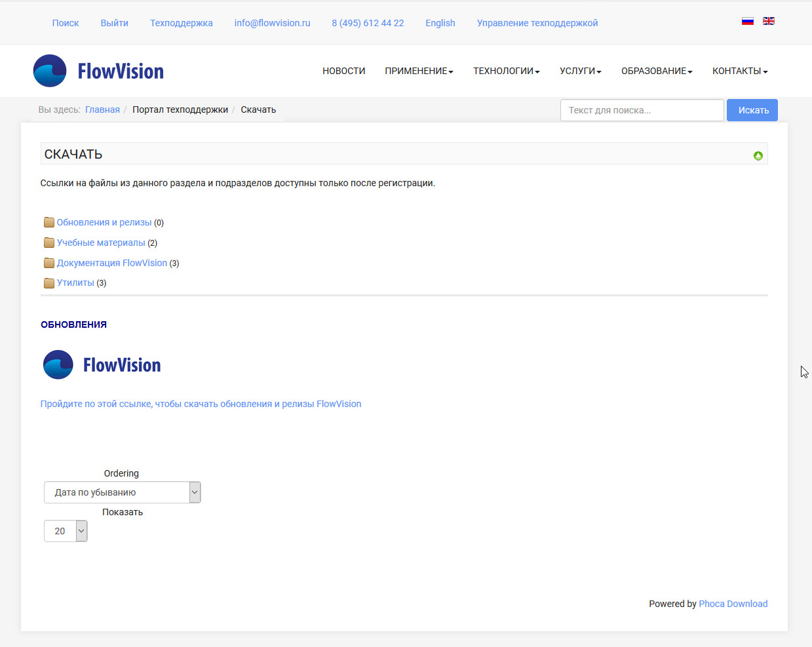Log out using the Выйти link
Image resolution: width=812 pixels, height=647 pixels.
coord(115,23)
